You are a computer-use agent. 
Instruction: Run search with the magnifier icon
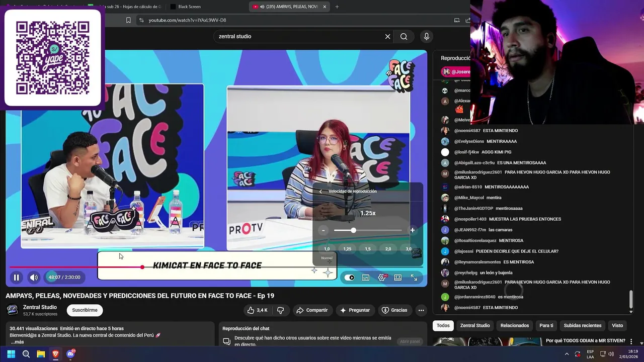tap(404, 36)
